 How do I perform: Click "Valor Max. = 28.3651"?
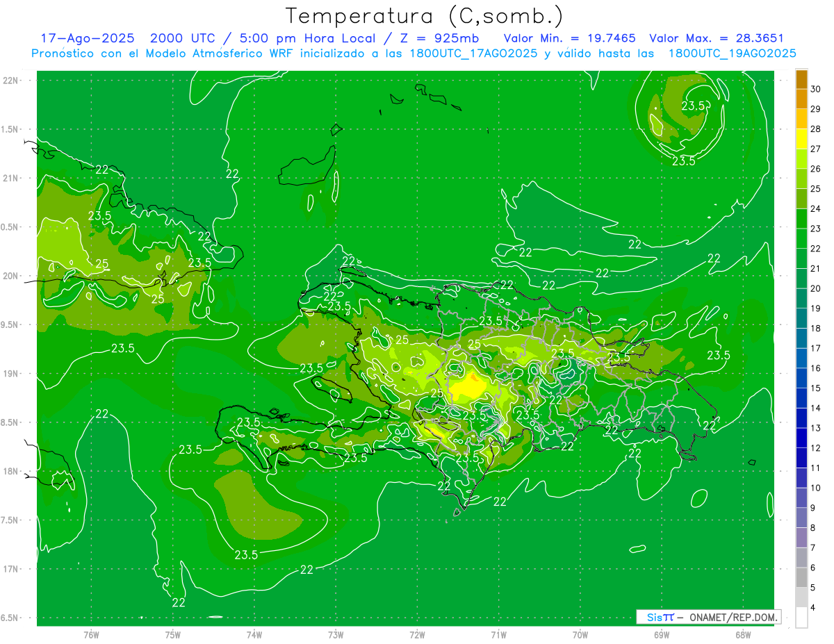pyautogui.click(x=717, y=38)
